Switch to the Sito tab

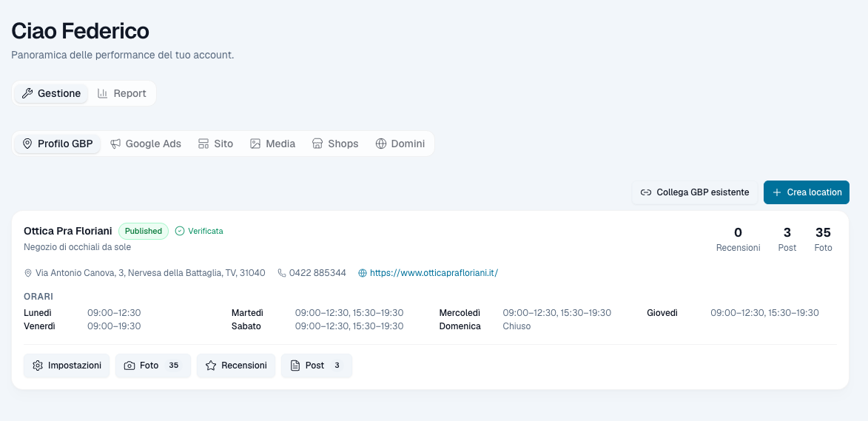(215, 144)
